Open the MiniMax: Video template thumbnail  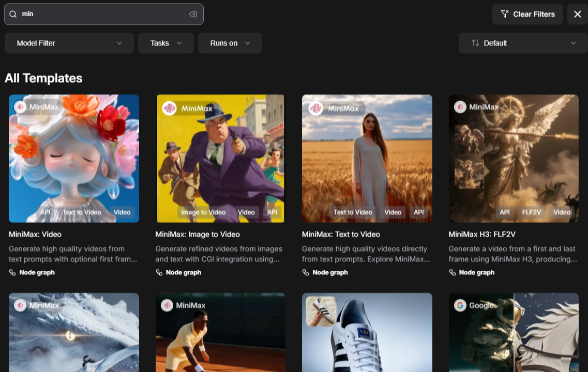(74, 159)
